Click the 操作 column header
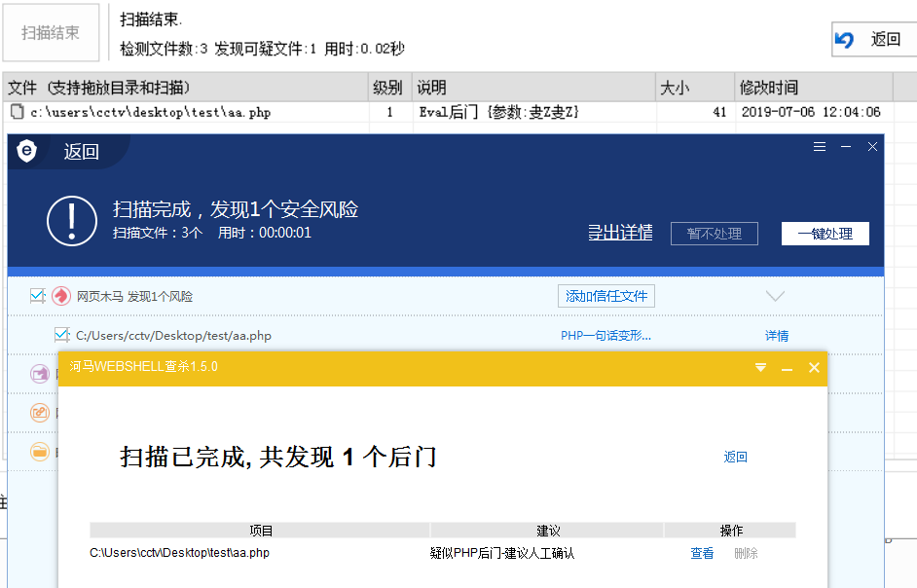Screen dimensions: 917x588 [730, 531]
